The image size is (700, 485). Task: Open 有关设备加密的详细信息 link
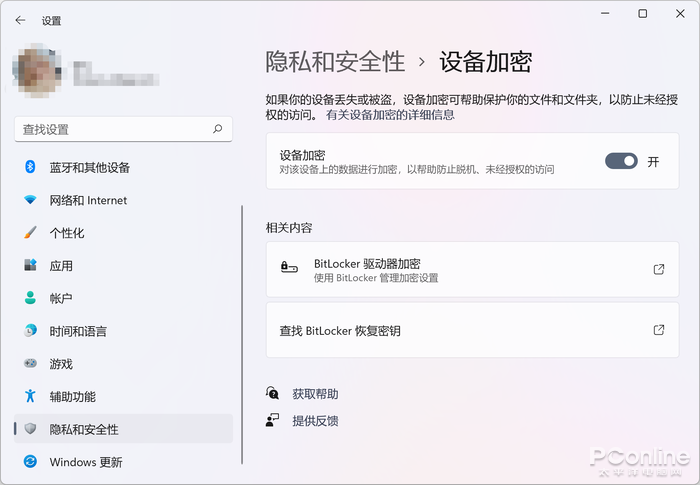coord(390,115)
